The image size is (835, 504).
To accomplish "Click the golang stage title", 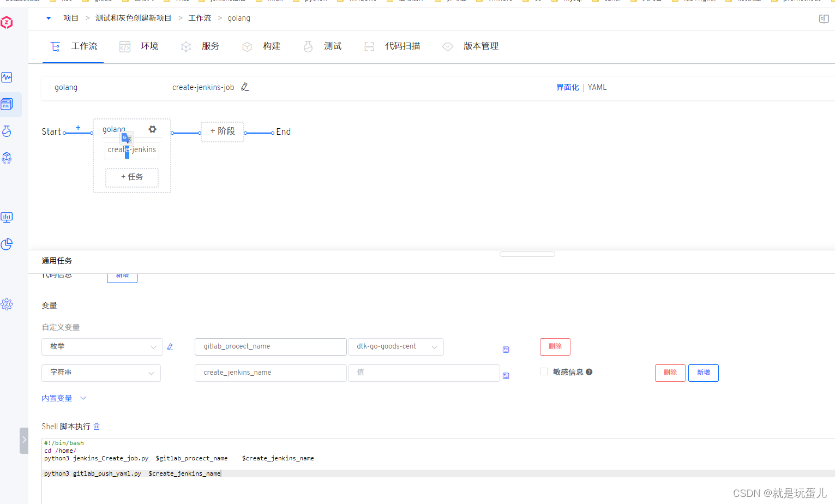I will 114,129.
